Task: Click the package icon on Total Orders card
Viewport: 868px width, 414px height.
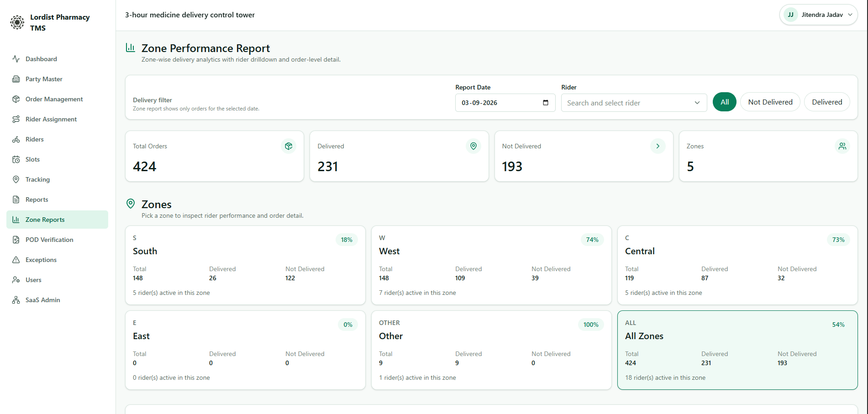Action: (x=289, y=146)
